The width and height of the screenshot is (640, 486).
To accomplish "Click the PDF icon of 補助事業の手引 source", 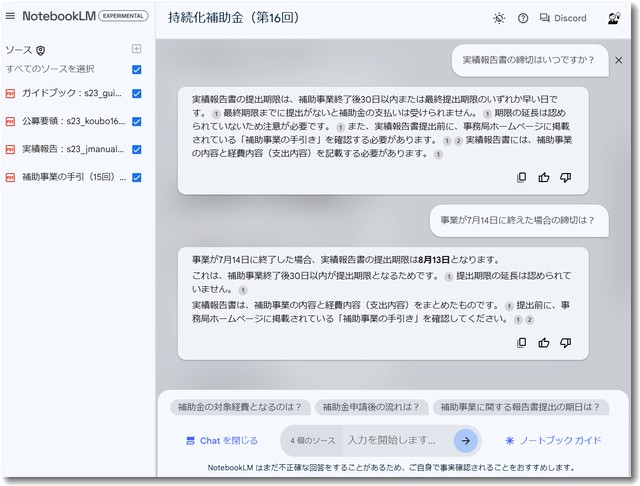I will (10, 178).
